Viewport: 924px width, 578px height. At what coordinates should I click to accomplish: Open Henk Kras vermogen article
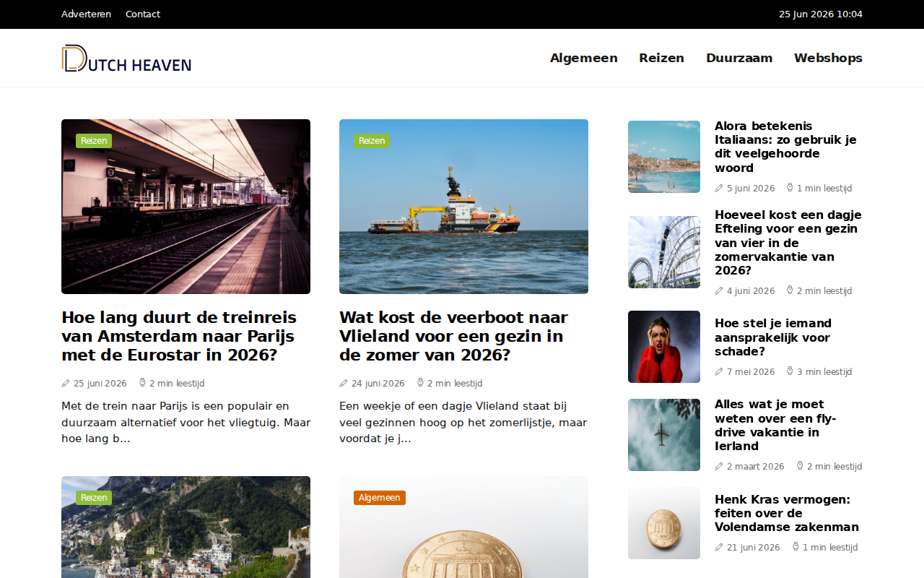(787, 513)
